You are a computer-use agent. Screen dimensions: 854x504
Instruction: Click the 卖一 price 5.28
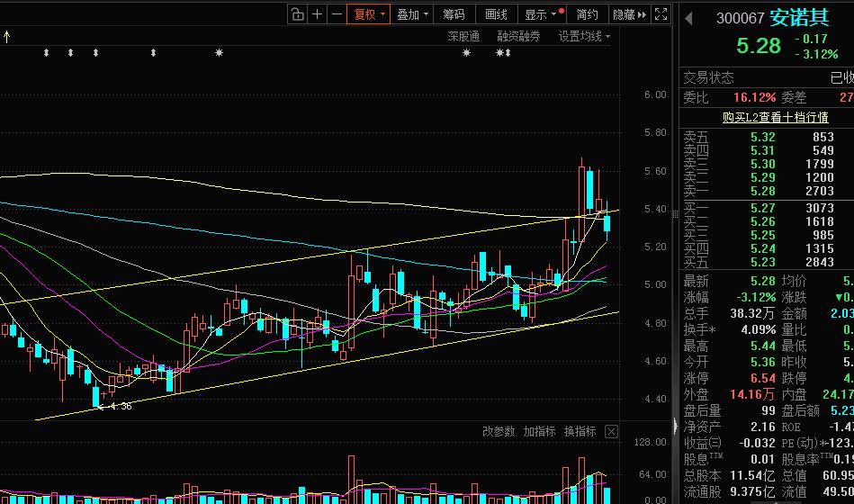coord(762,191)
